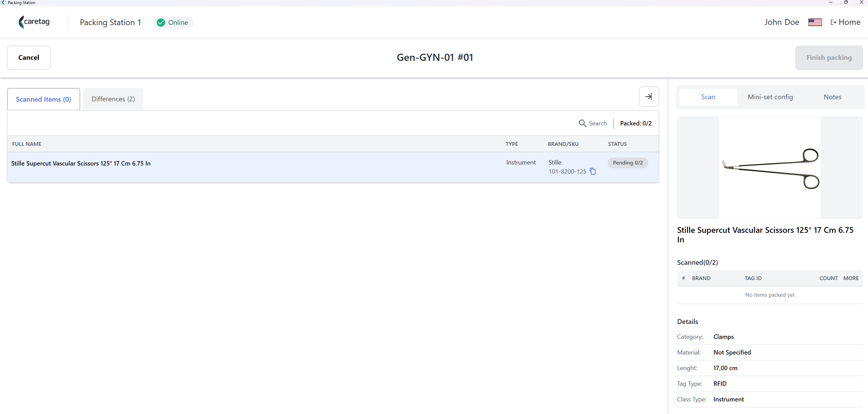
Task: Click the Finish packing button
Action: pyautogui.click(x=829, y=58)
